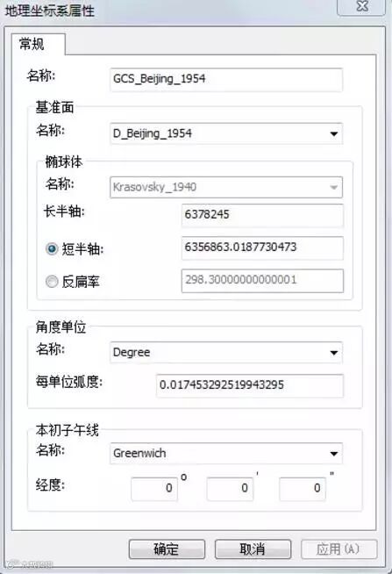This screenshot has height=574, width=392.
Task: Click the GCS_Beijing_1954 name field
Action: tap(226, 79)
